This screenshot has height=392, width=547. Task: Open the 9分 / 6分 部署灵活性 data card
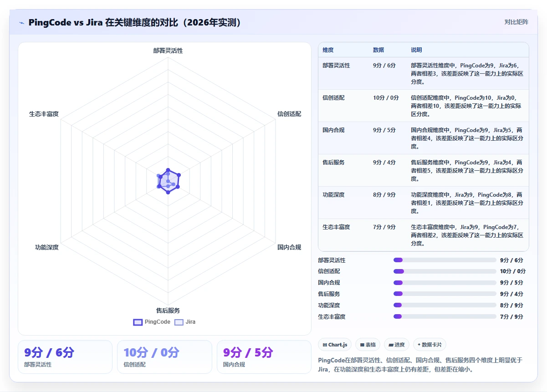(65, 357)
